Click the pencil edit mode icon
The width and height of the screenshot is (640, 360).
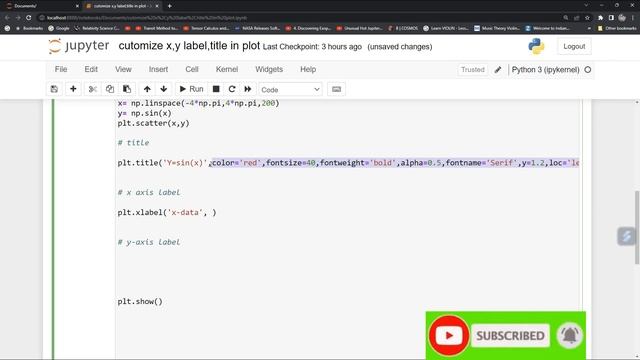[x=498, y=70]
